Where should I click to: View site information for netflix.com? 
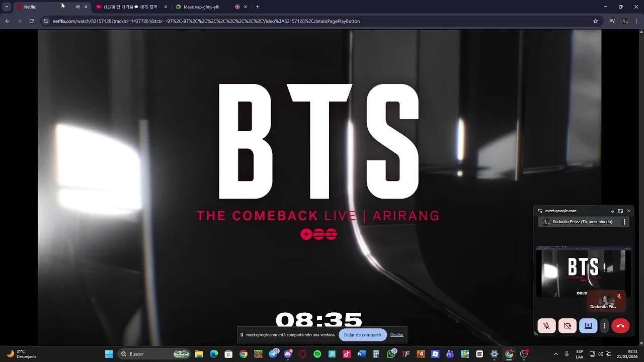click(x=46, y=21)
